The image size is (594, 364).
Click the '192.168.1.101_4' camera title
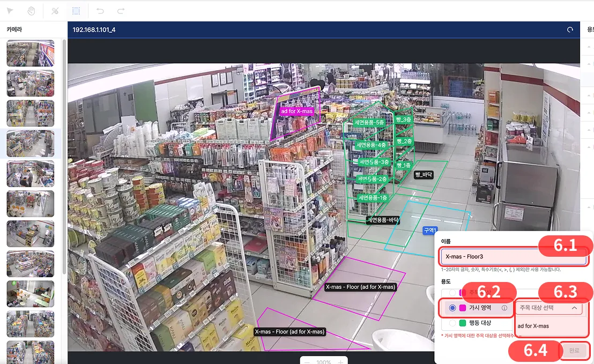pos(94,29)
